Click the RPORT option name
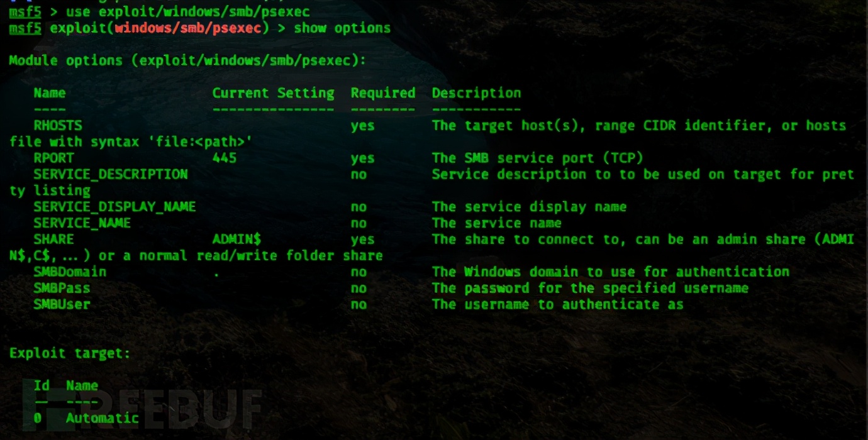The image size is (868, 440). tap(53, 158)
